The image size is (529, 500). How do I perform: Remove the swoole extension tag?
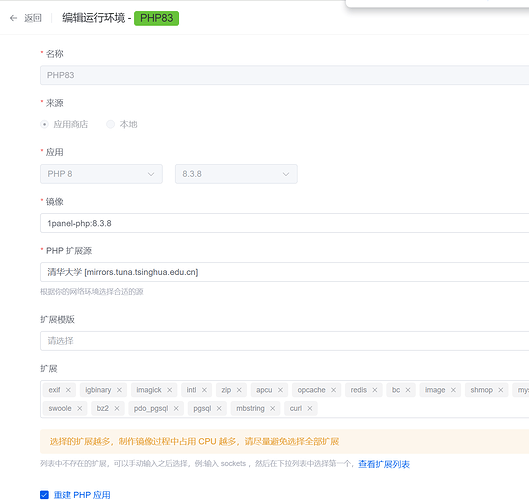(x=79, y=408)
